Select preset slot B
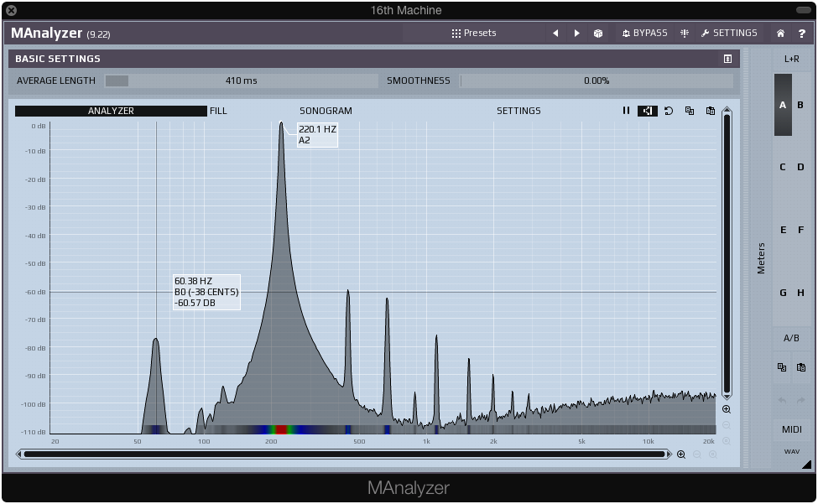This screenshot has height=504, width=818. (x=800, y=105)
